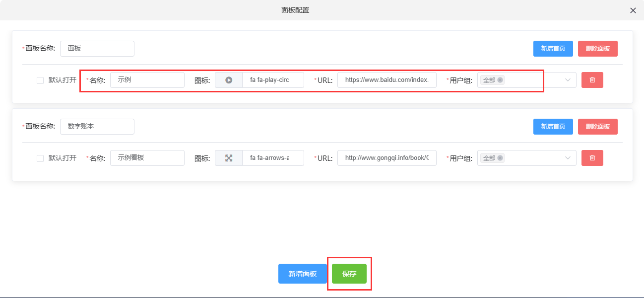644x298 pixels.
Task: Click 新增首页 in the 面板 panel
Action: [553, 49]
